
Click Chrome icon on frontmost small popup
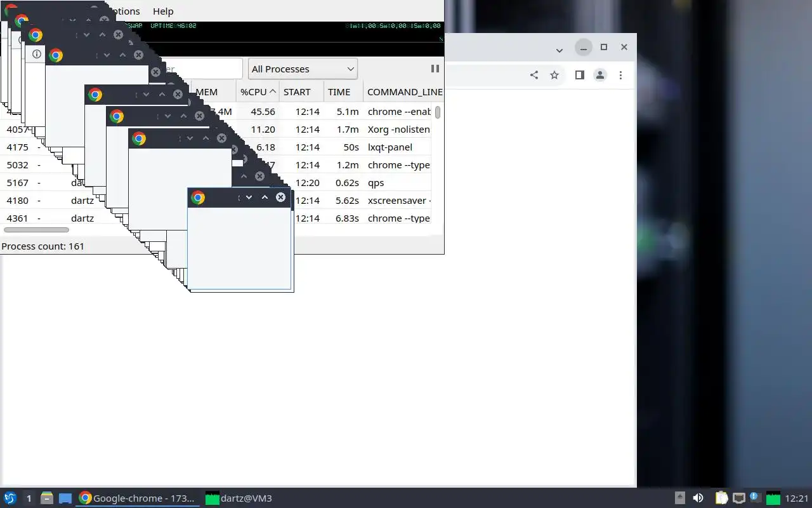click(198, 197)
